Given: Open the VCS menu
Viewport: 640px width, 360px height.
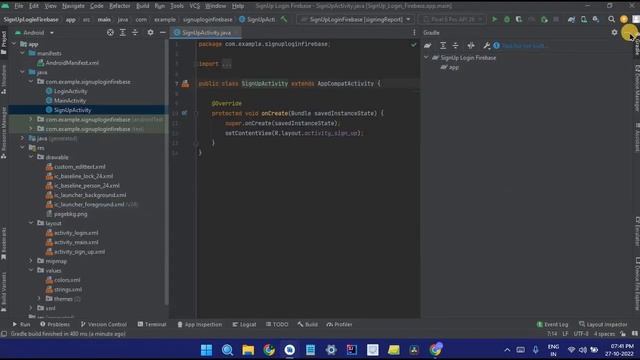Looking at the screenshot, I should (195, 6).
